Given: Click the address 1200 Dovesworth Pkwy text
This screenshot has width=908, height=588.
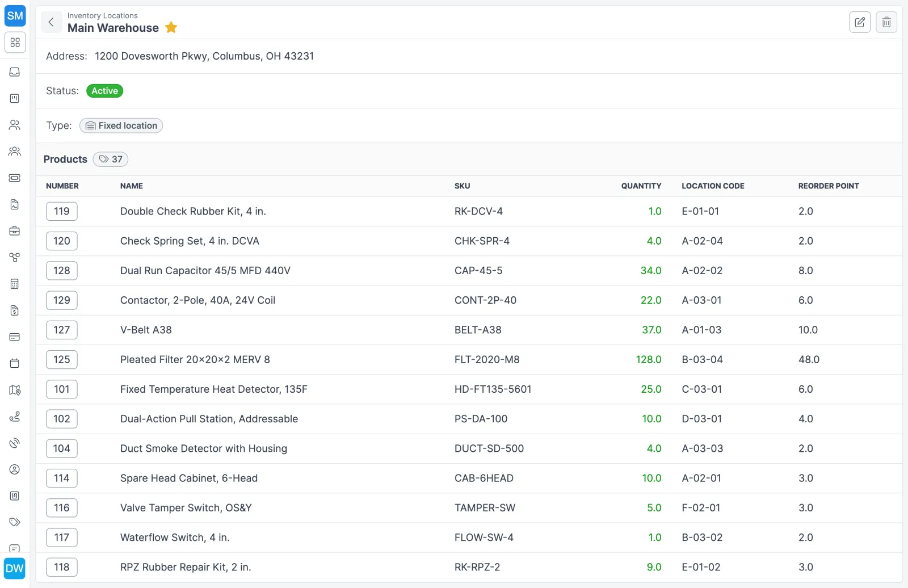Looking at the screenshot, I should click(x=204, y=56).
